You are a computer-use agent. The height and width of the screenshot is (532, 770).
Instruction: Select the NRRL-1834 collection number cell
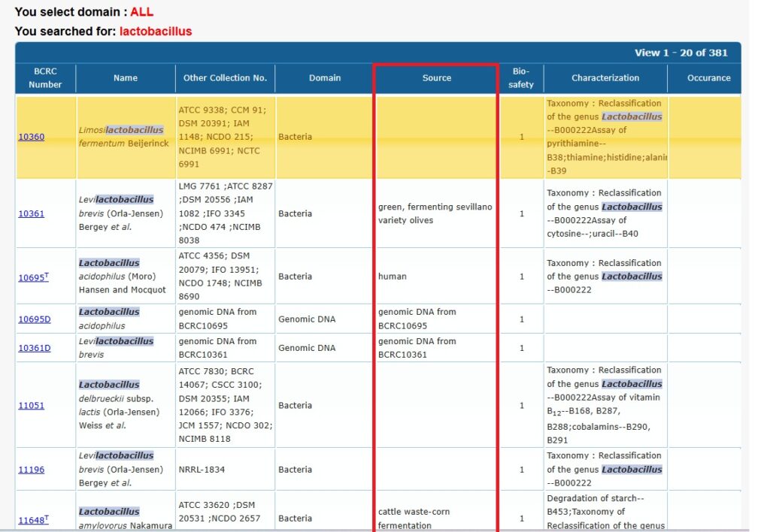click(202, 470)
